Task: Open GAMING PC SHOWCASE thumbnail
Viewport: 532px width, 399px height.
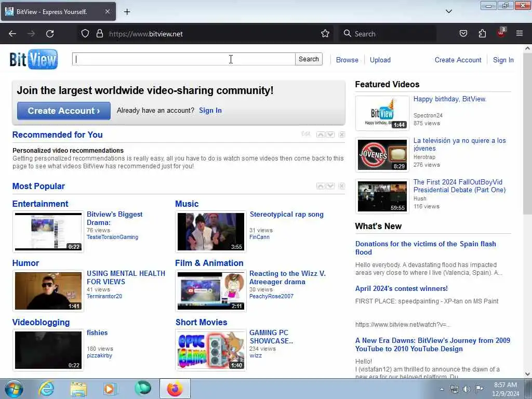Action: [211, 350]
